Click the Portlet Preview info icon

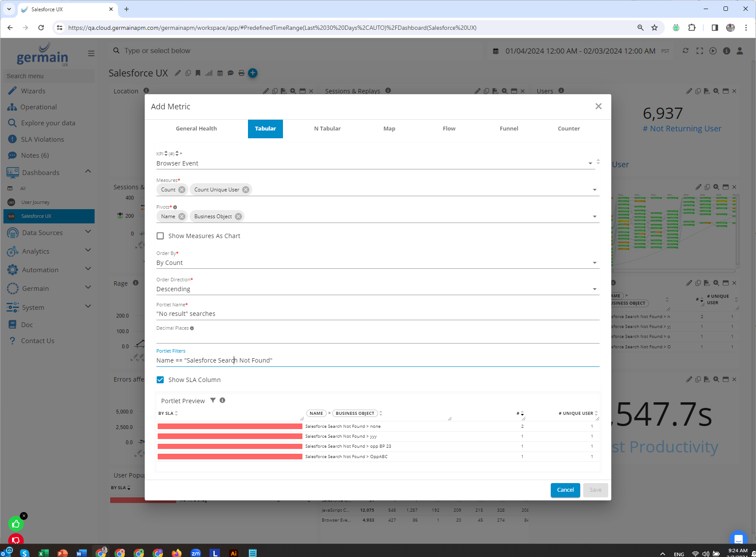222,400
